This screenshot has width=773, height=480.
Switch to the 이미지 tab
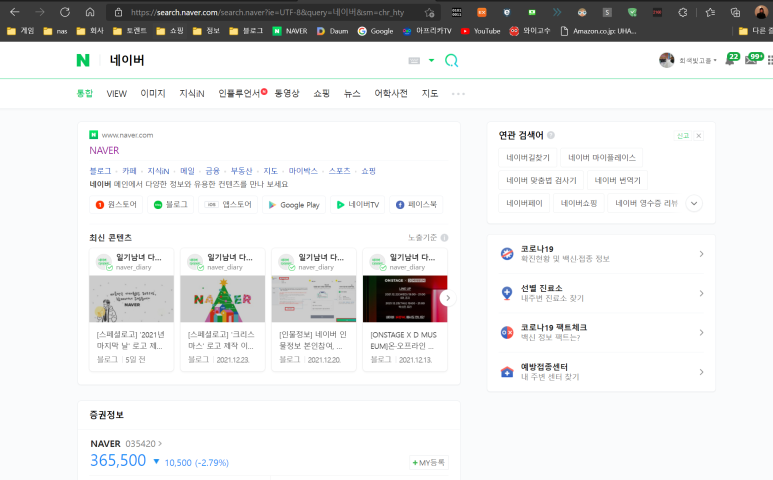(x=153, y=93)
